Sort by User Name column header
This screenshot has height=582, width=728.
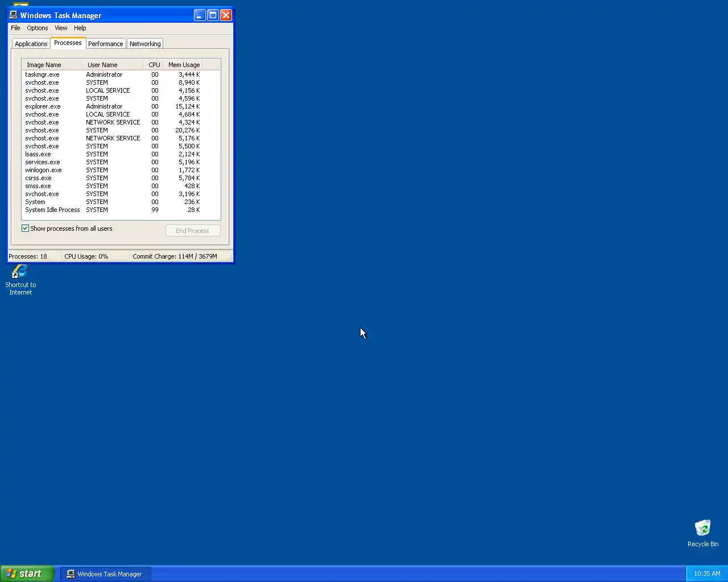113,65
